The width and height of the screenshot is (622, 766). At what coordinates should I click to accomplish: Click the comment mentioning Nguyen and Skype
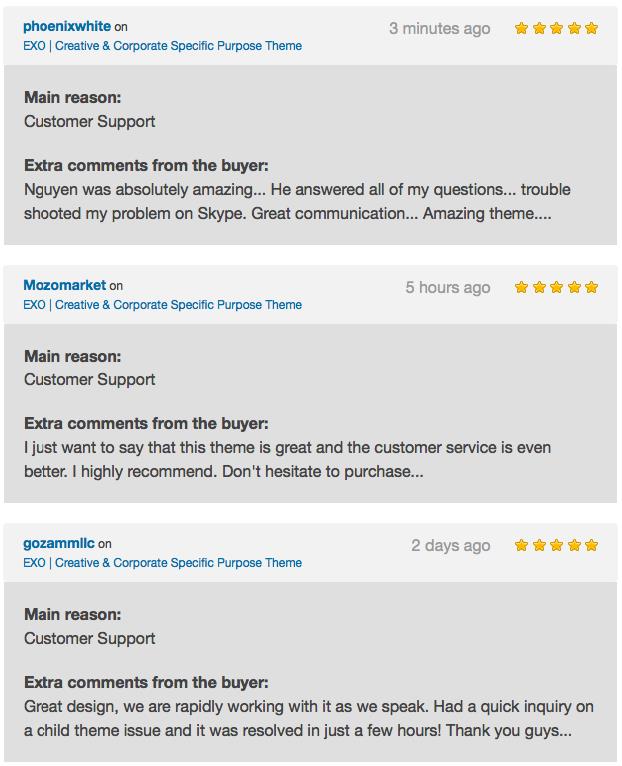[x=297, y=202]
